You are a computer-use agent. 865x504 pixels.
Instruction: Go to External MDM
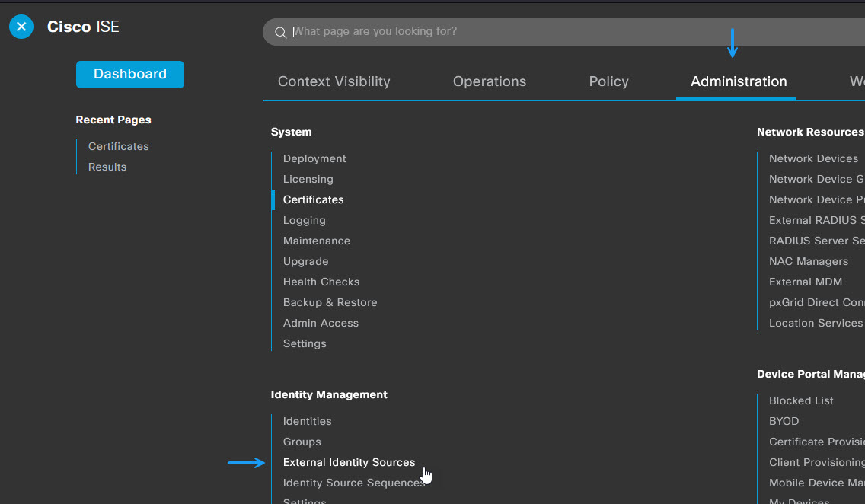(806, 282)
